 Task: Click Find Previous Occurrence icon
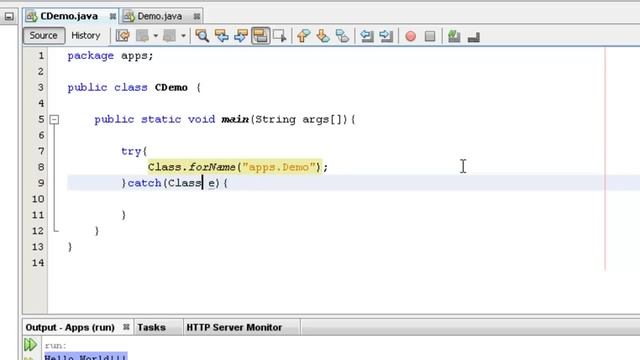[x=222, y=36]
